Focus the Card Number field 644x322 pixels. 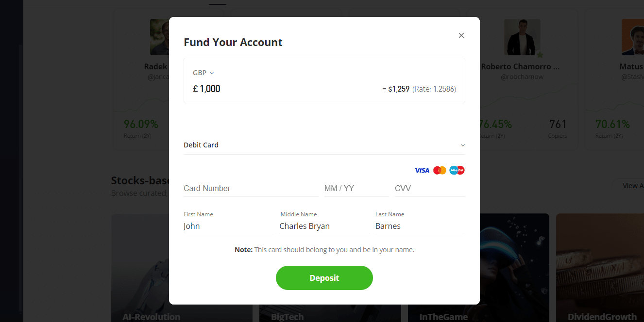pyautogui.click(x=251, y=189)
